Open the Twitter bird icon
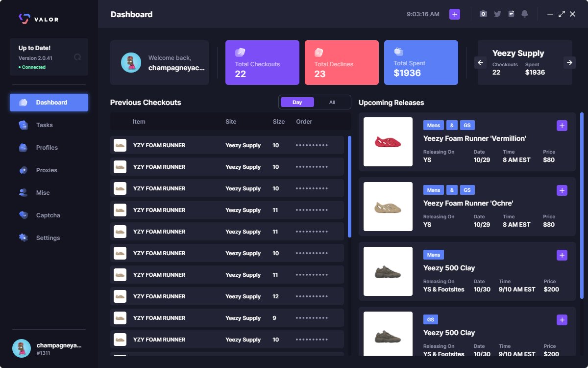The image size is (588, 368). tap(497, 14)
